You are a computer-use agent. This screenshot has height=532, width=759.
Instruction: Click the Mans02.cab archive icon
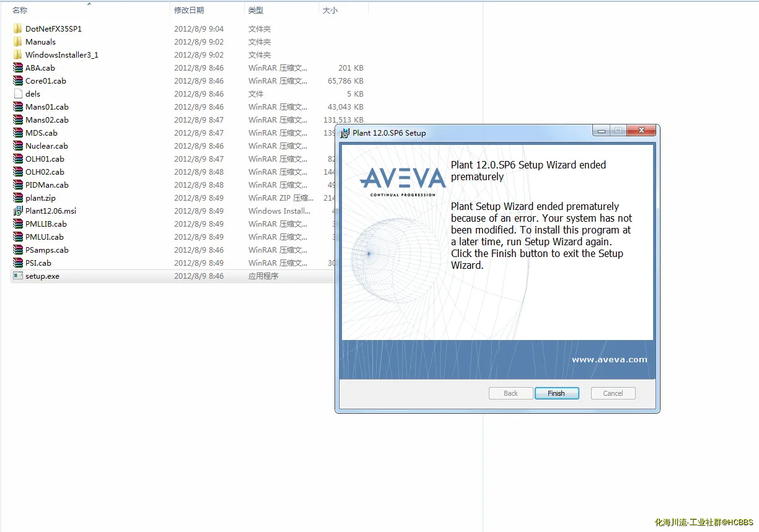pos(17,120)
